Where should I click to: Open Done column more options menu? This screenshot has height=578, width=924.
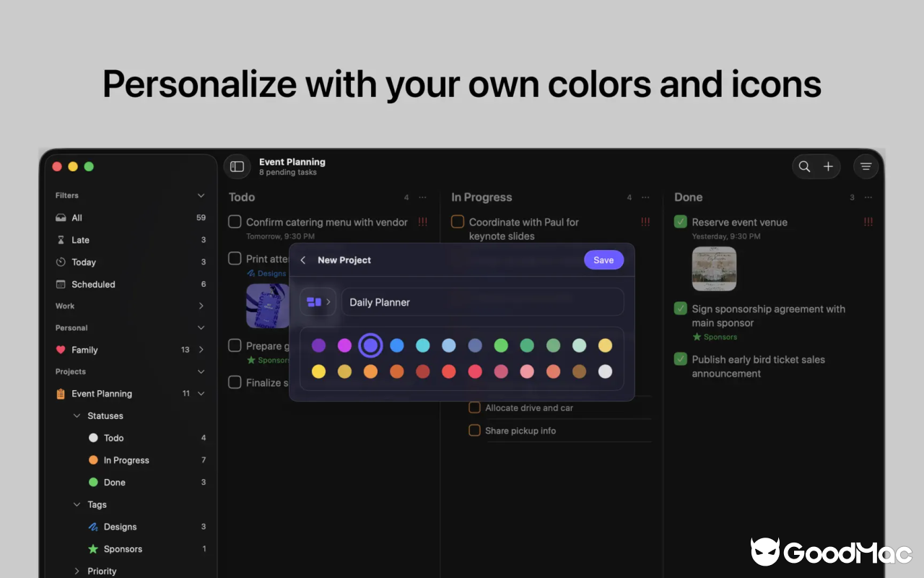tap(868, 197)
